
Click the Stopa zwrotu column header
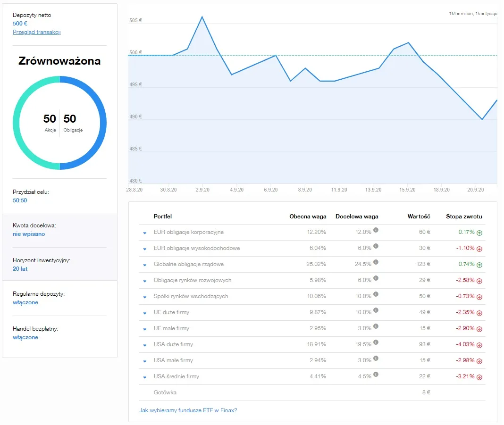click(464, 217)
